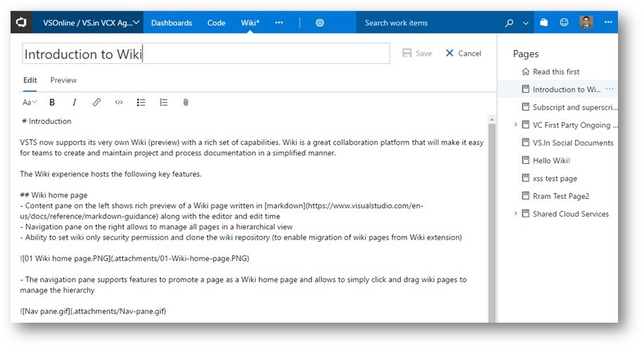Click the editor vertical scrollbar
Viewport: 644px width, 348px height.
tap(492, 222)
